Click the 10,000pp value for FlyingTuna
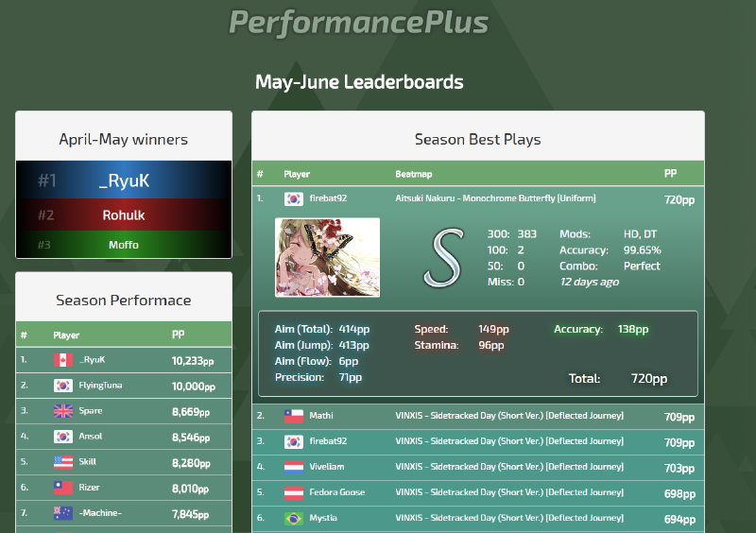 194,387
